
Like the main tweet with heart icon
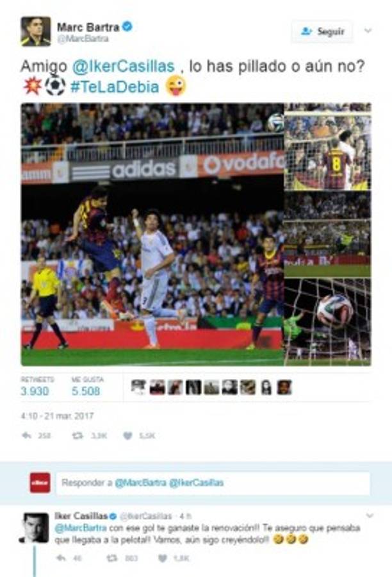[x=127, y=436]
